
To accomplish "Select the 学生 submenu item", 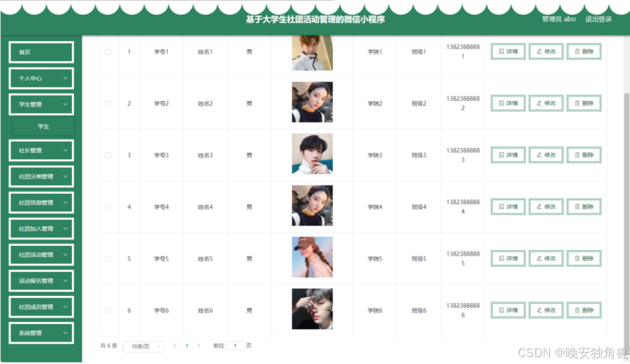I will coord(43,126).
